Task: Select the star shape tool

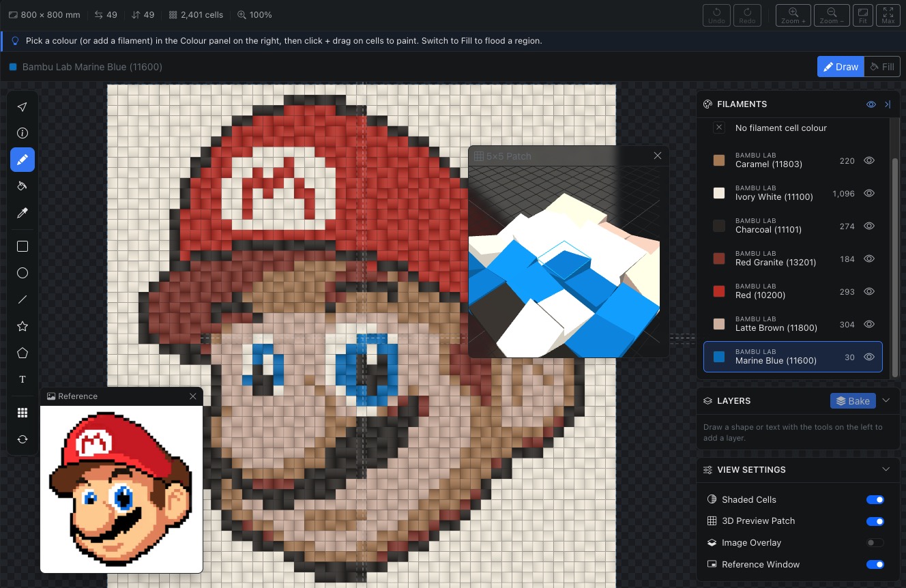Action: [23, 326]
